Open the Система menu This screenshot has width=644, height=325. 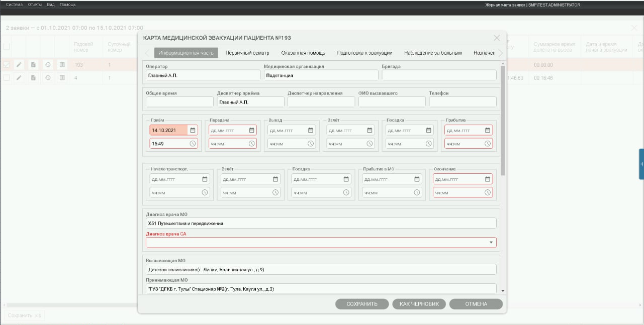14,5
